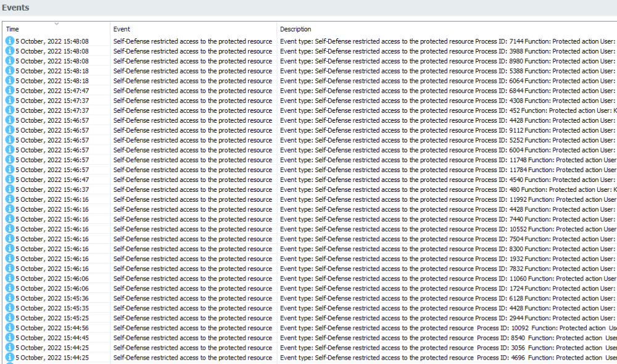This screenshot has width=617, height=364.
Task: Click info icon of Process ID 1724 row
Action: (10, 288)
